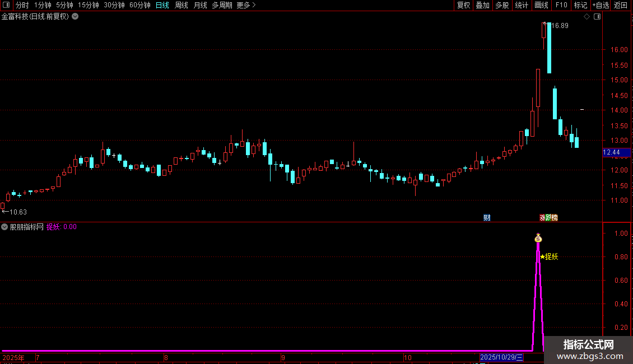Switch to 月线 monthly chart

click(x=200, y=5)
